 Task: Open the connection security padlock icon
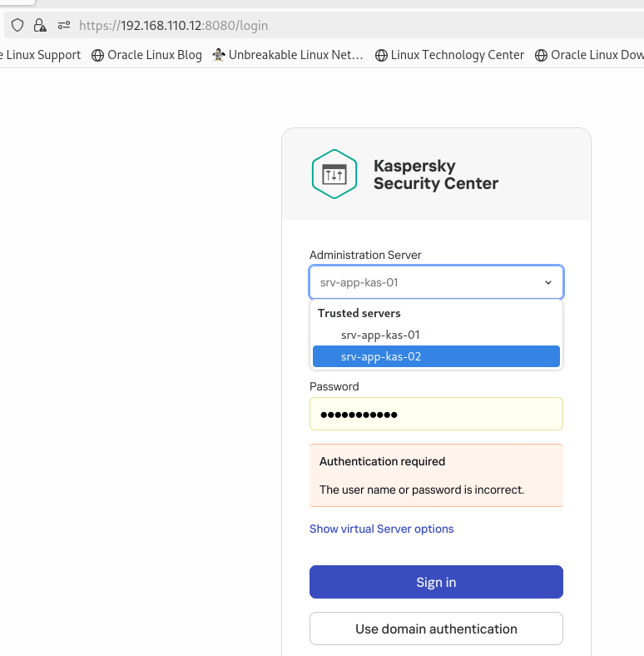pyautogui.click(x=40, y=26)
